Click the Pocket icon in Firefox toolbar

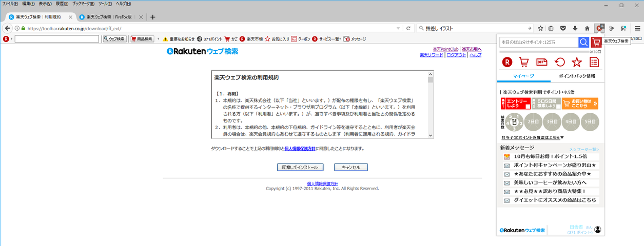point(563,28)
